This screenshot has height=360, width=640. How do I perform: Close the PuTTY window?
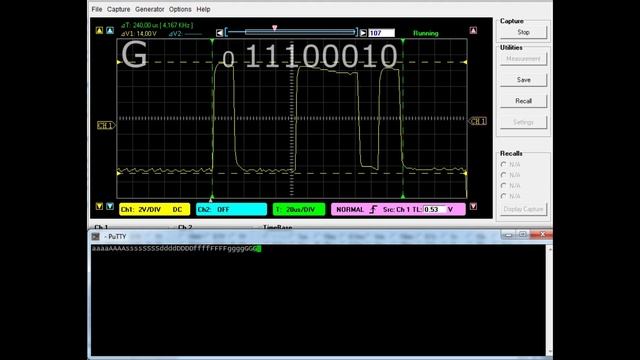coord(542,235)
